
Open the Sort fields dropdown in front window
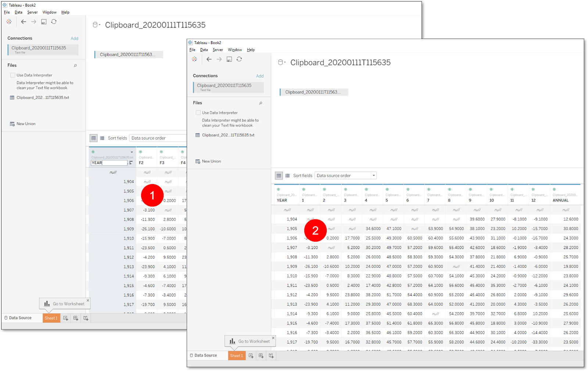tap(346, 176)
